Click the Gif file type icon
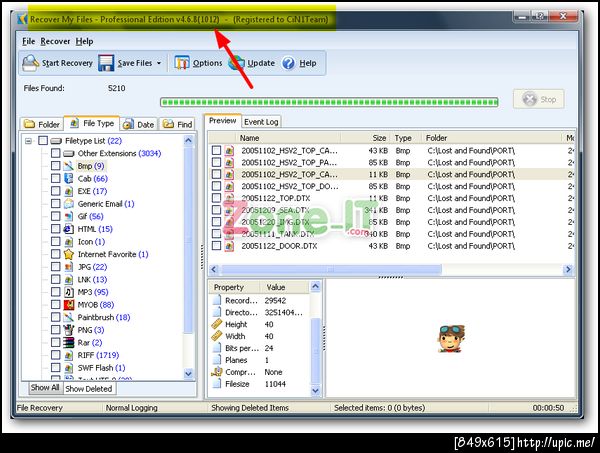 [x=68, y=216]
